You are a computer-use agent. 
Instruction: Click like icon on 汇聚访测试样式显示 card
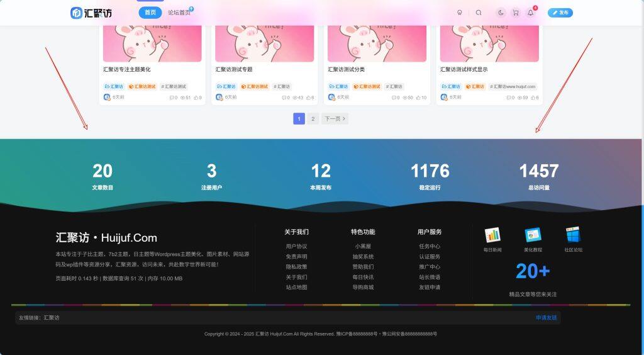(x=533, y=98)
